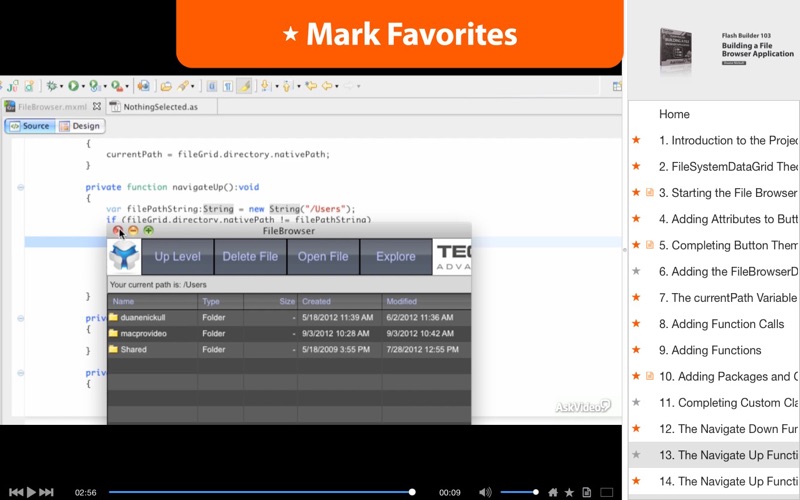Open note icon on lesson 3 Starting the File Browser
800x500 pixels.
(649, 192)
